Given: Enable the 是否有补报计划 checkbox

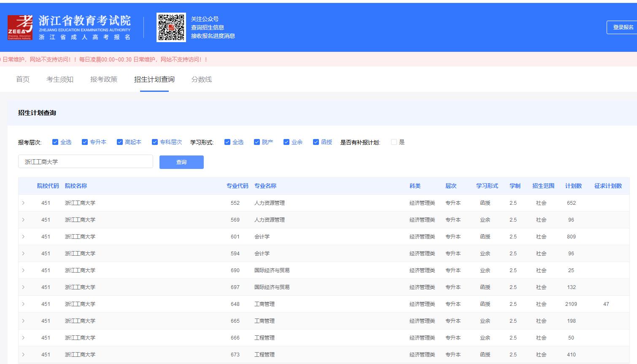Looking at the screenshot, I should tap(394, 142).
